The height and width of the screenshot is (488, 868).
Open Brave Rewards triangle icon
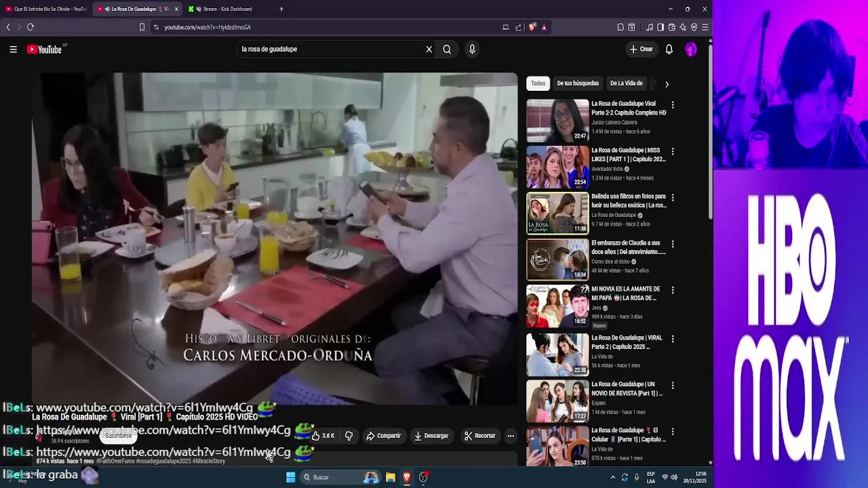click(544, 27)
